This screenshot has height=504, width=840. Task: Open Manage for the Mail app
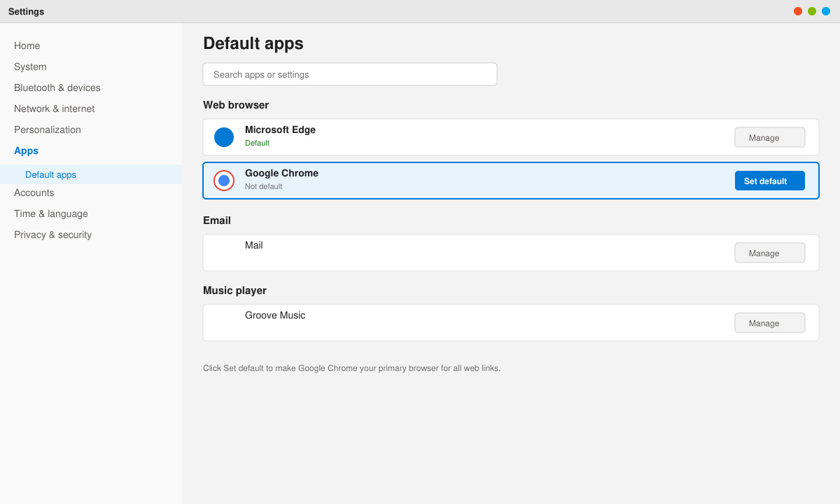click(x=770, y=253)
